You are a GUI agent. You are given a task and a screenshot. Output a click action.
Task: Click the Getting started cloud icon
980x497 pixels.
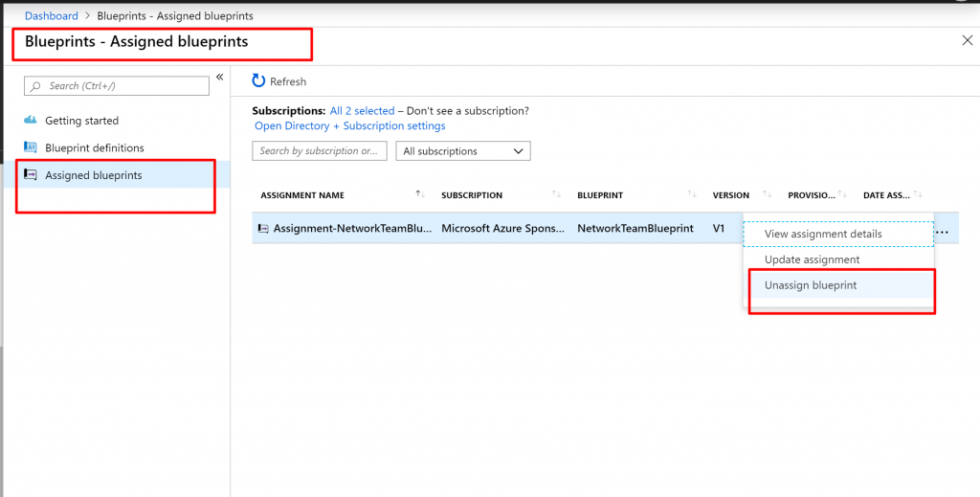[31, 121]
